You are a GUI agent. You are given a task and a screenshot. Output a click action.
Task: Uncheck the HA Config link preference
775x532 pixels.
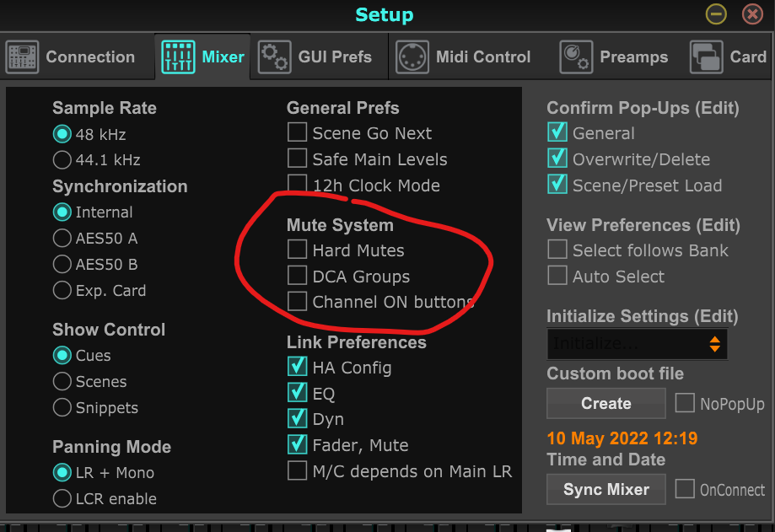pos(297,367)
